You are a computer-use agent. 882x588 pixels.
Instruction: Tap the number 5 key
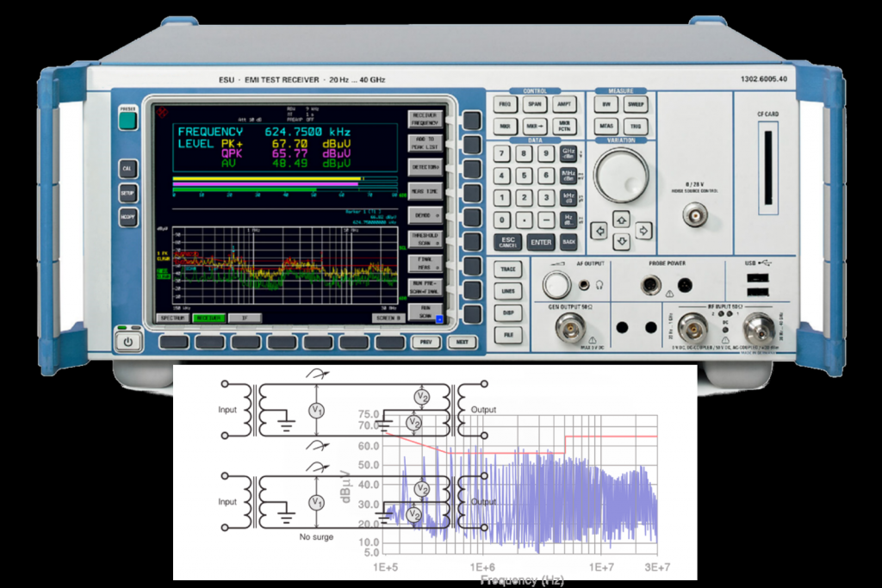(x=524, y=176)
